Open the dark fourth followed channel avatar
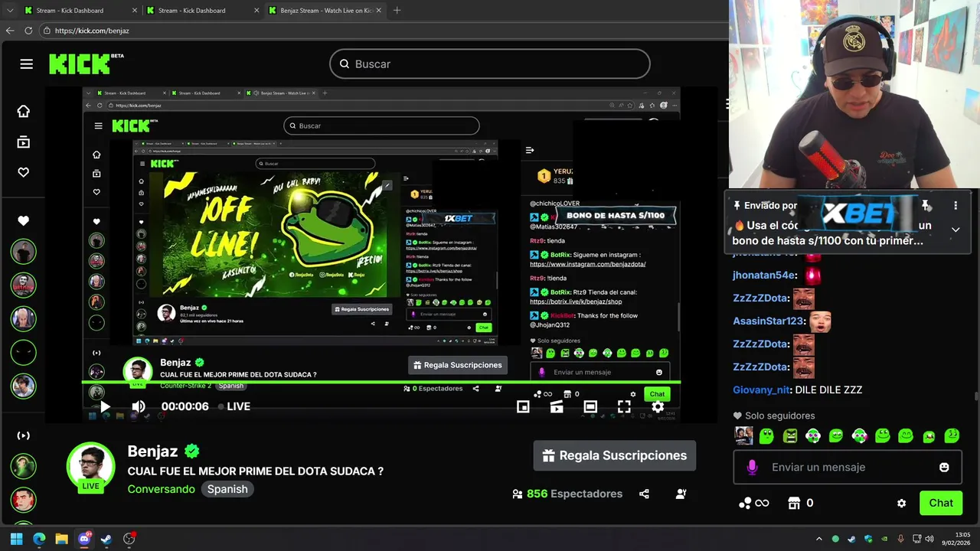980x551 pixels. pyautogui.click(x=24, y=352)
